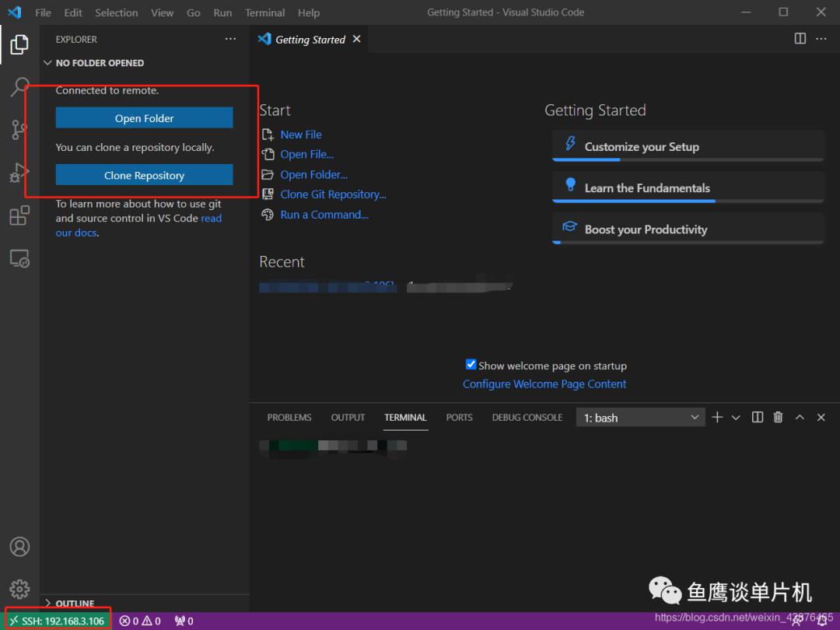Open the View menu
Screen dimensions: 840x630
coord(162,12)
